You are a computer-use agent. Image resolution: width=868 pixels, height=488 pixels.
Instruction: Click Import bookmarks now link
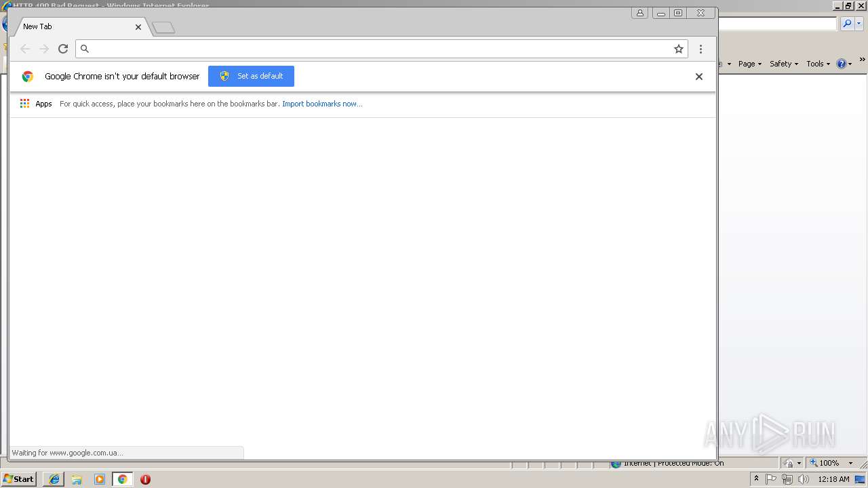(322, 104)
